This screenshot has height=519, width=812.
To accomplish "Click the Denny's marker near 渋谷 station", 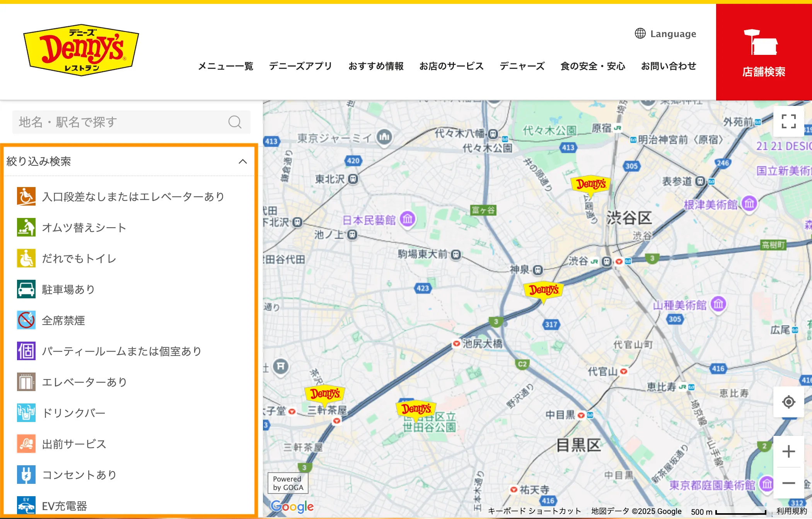I will coord(544,290).
